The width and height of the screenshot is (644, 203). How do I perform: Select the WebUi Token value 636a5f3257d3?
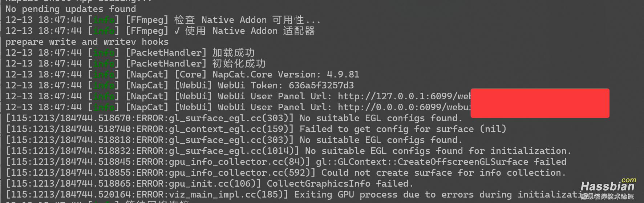pyautogui.click(x=321, y=85)
